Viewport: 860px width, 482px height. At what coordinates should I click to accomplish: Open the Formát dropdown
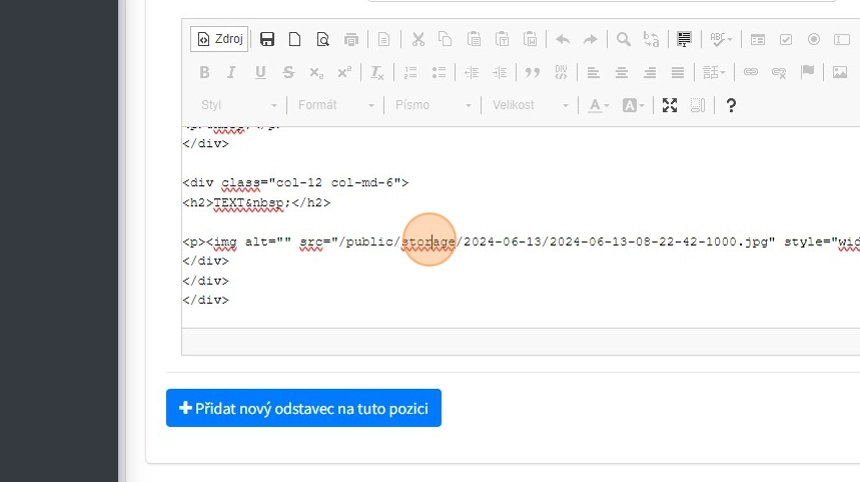(336, 105)
